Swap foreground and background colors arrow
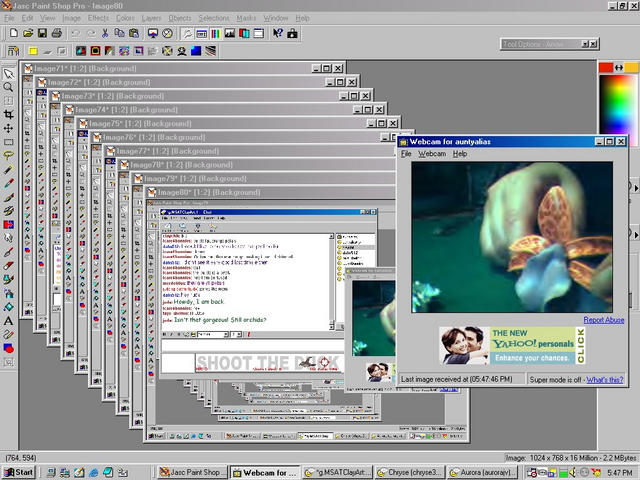Viewport: 640px width, 480px height. point(619,68)
